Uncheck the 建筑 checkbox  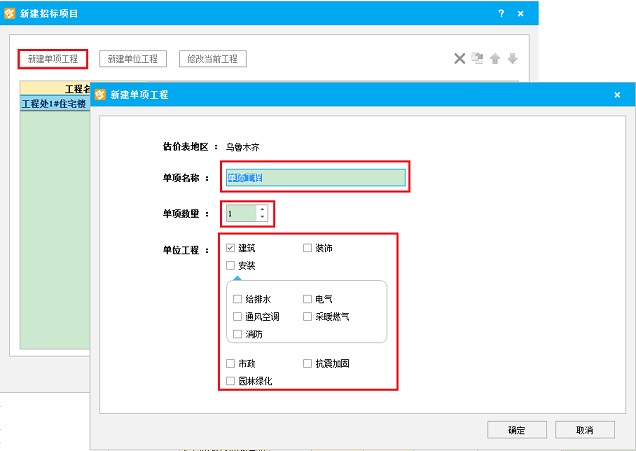231,247
